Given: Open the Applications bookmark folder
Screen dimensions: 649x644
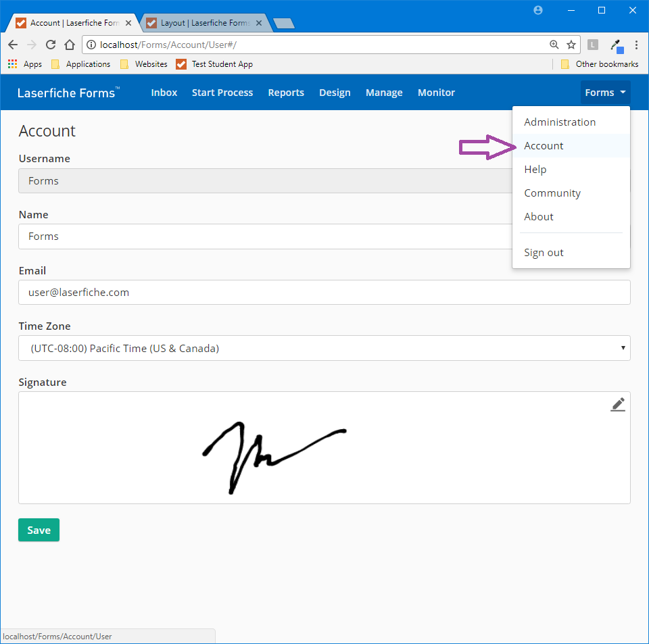Looking at the screenshot, I should pos(80,64).
